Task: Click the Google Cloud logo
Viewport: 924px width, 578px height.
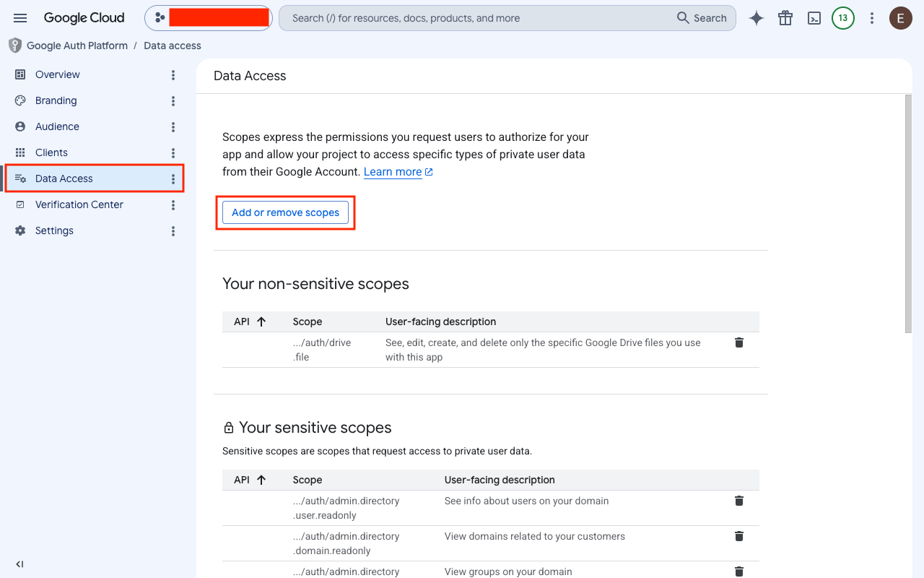Action: pos(84,18)
